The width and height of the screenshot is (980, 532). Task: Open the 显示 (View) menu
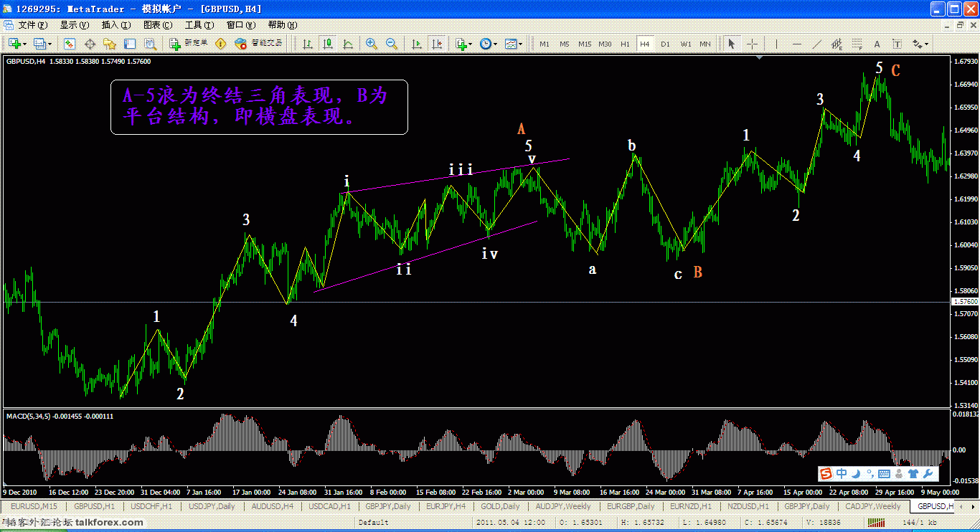(74, 24)
